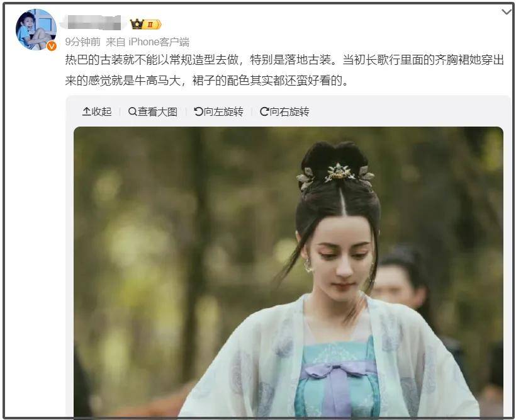The height and width of the screenshot is (420, 516).
Task: Open the full-size image via 查看大图
Action: (153, 111)
